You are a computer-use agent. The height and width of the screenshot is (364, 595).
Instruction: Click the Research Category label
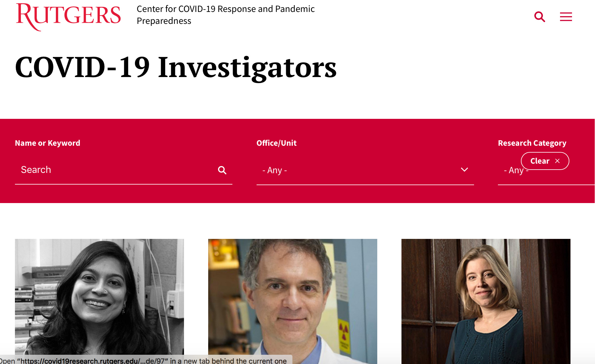(x=532, y=143)
